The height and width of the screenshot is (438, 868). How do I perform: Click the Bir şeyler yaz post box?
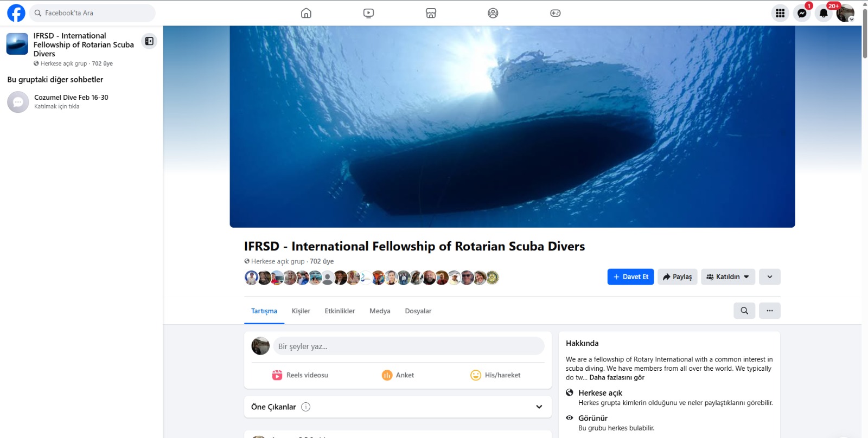click(409, 346)
